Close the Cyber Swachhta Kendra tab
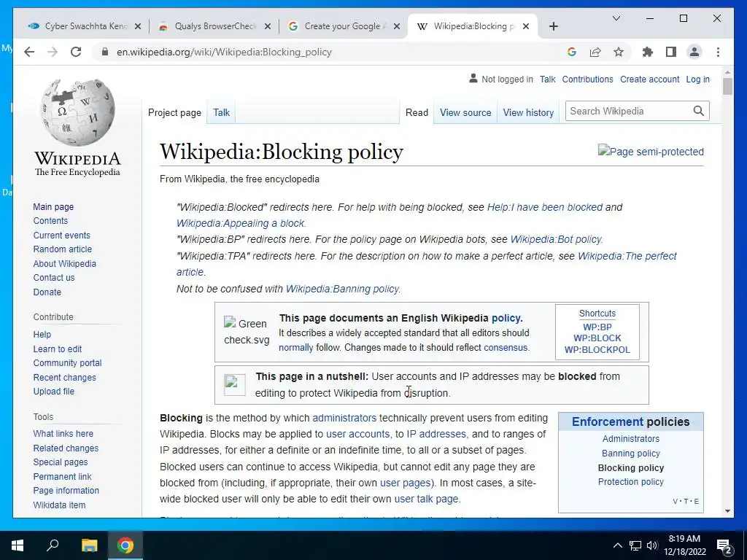This screenshot has width=747, height=560. [138, 26]
